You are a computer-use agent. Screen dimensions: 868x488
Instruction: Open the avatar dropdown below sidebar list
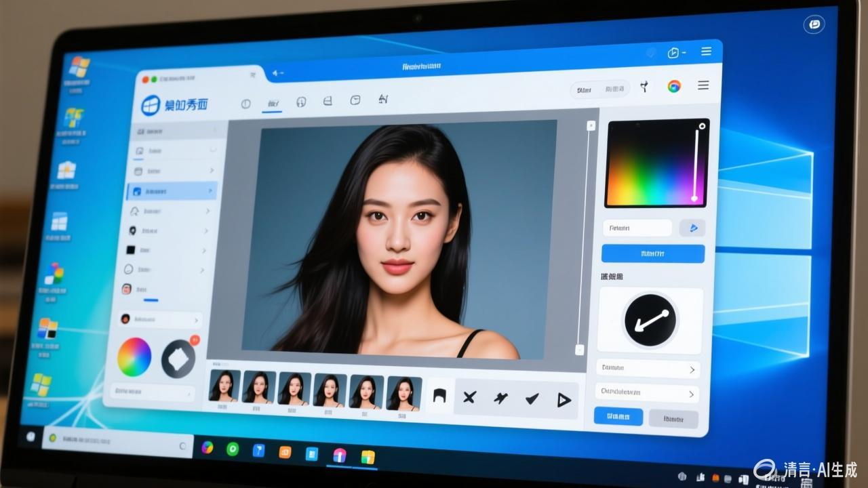(x=159, y=319)
